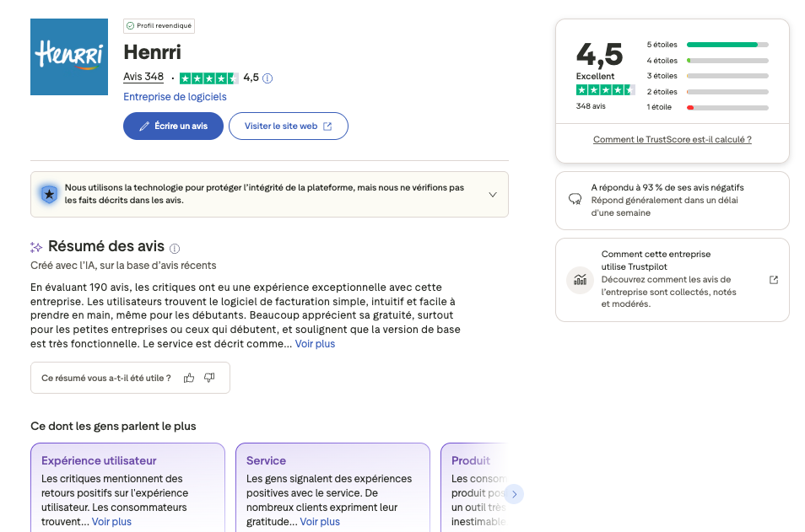Open the Service card title

coord(266,460)
